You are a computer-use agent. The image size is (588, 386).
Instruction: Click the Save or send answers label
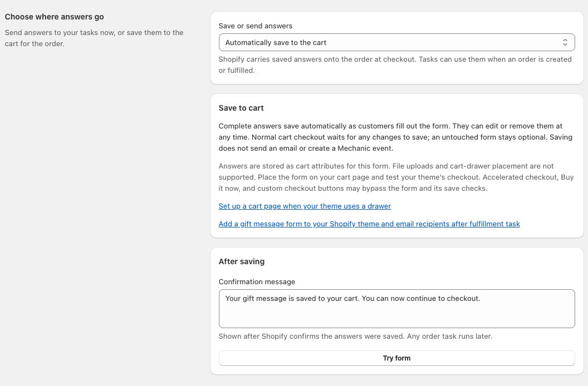pos(256,26)
